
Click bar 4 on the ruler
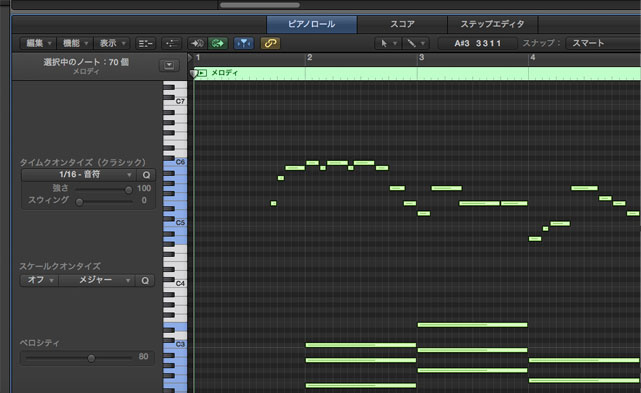pyautogui.click(x=533, y=58)
